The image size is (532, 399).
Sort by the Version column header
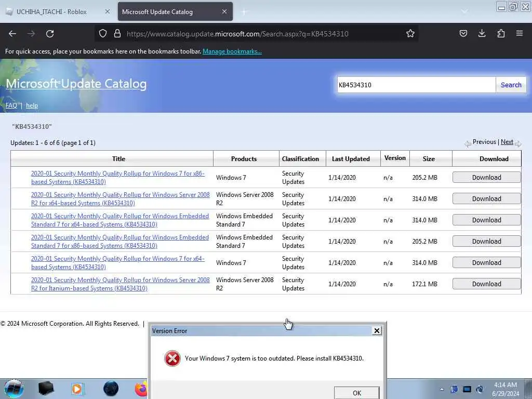(x=395, y=158)
